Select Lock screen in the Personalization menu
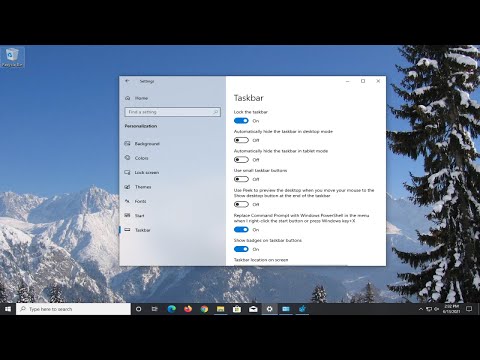The height and width of the screenshot is (360, 480). (x=172, y=172)
